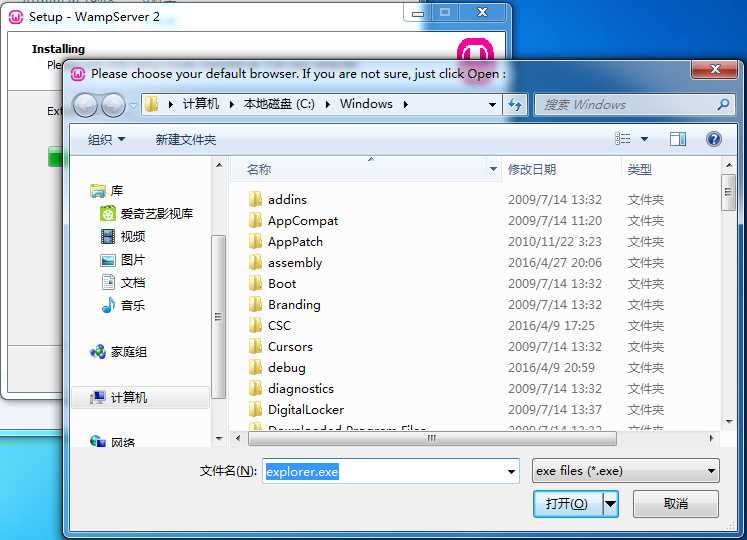
Task: Open the 组织 organize dropdown menu
Action: click(106, 139)
